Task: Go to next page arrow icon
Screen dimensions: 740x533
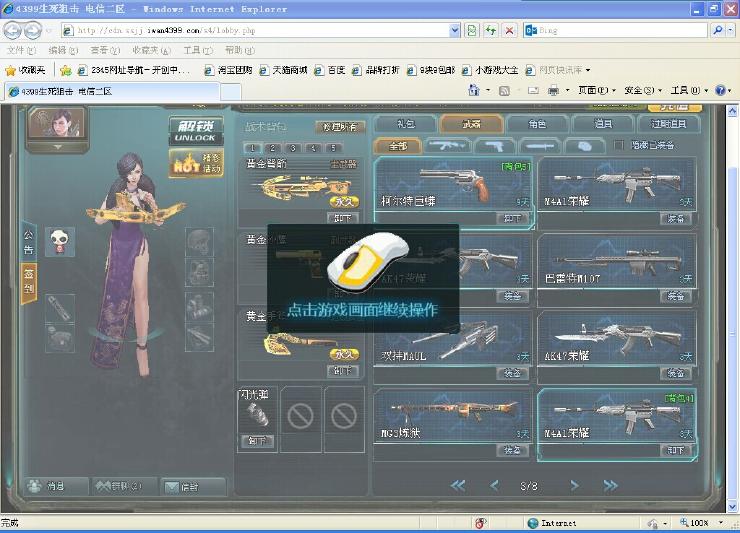Action: point(574,485)
